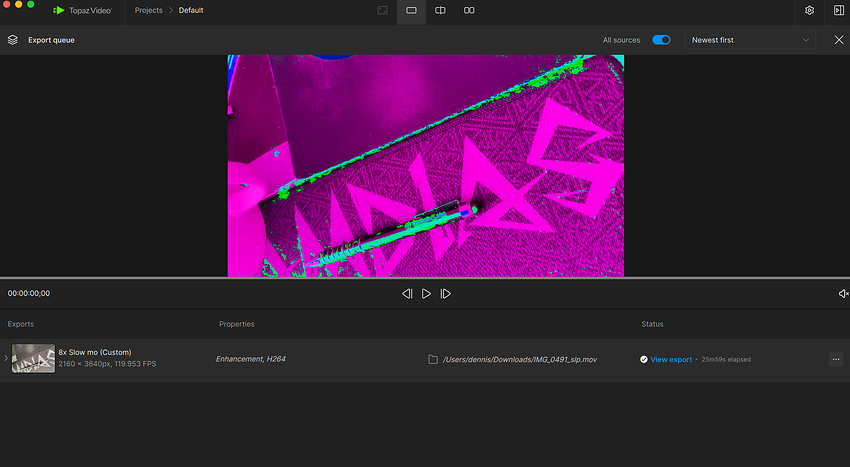
Task: Select the 8x Slow mo (Custom) title
Action: (x=95, y=352)
